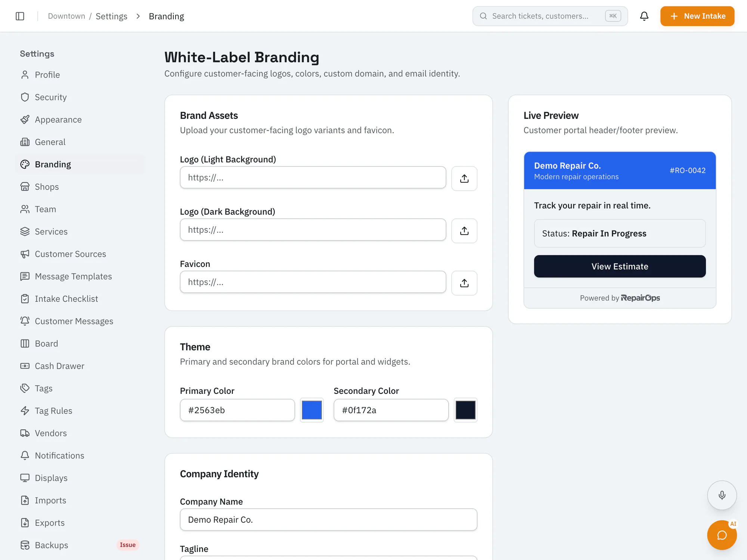Click the Security shield icon
This screenshot has height=560, width=747.
(25, 97)
